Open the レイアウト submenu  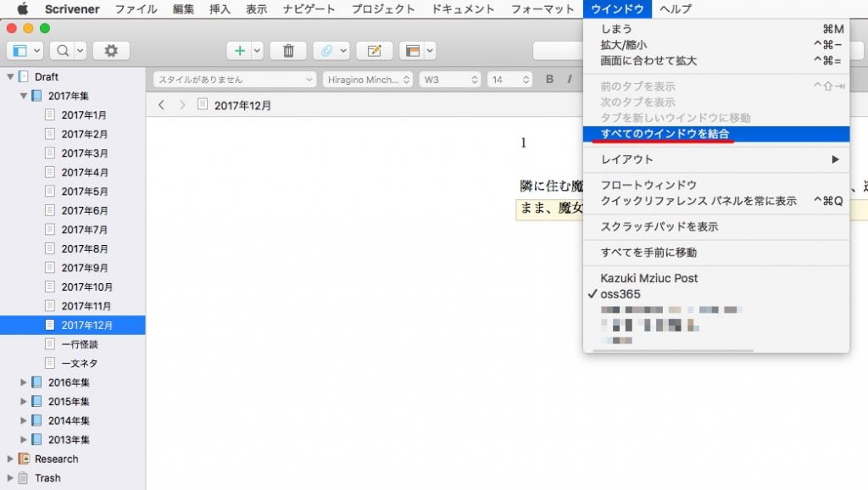[x=716, y=159]
